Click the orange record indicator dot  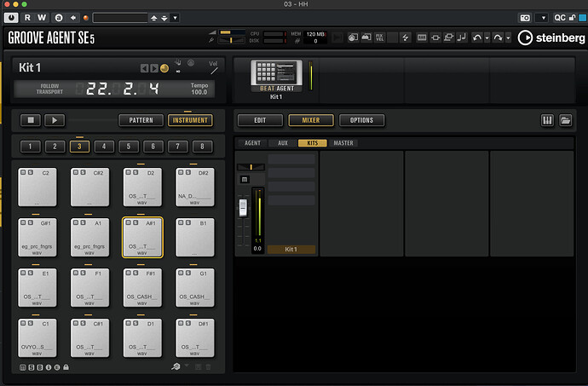coord(85,18)
